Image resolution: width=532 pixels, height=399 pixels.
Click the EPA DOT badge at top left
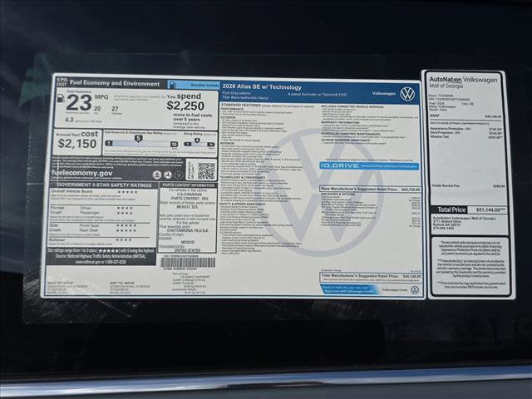pos(62,81)
